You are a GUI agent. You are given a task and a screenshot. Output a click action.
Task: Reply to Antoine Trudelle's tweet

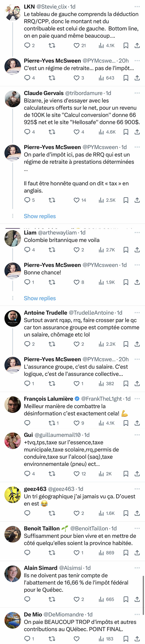point(27,344)
